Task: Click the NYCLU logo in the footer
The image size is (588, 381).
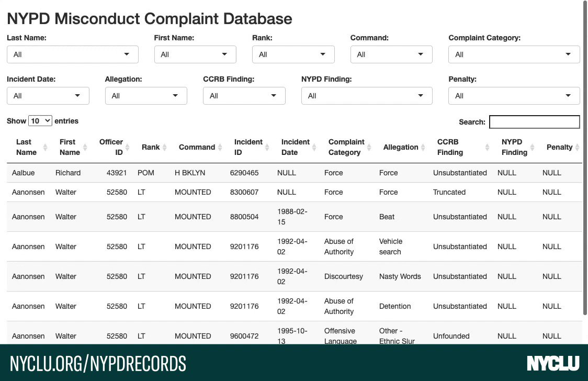Action: [x=553, y=363]
